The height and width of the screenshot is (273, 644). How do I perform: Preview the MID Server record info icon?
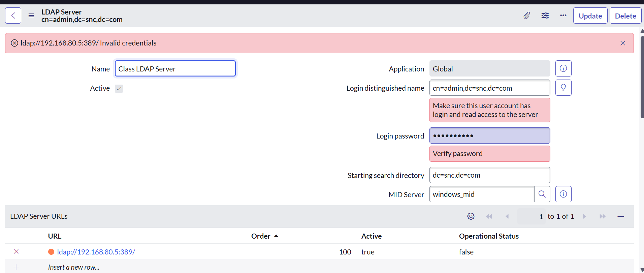563,194
